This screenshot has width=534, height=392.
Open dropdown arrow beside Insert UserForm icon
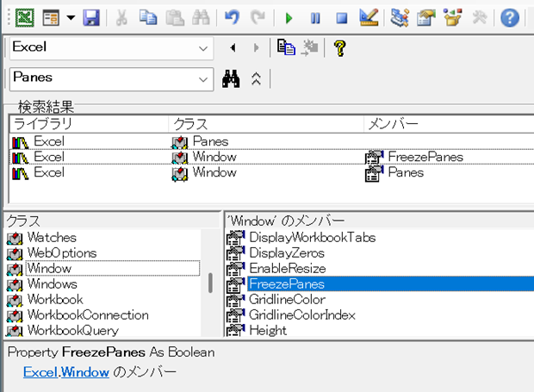[70, 16]
